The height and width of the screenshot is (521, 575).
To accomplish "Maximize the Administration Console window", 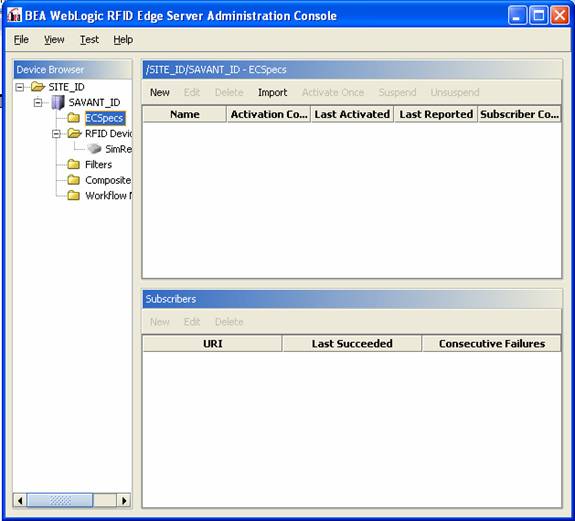I will (x=538, y=16).
